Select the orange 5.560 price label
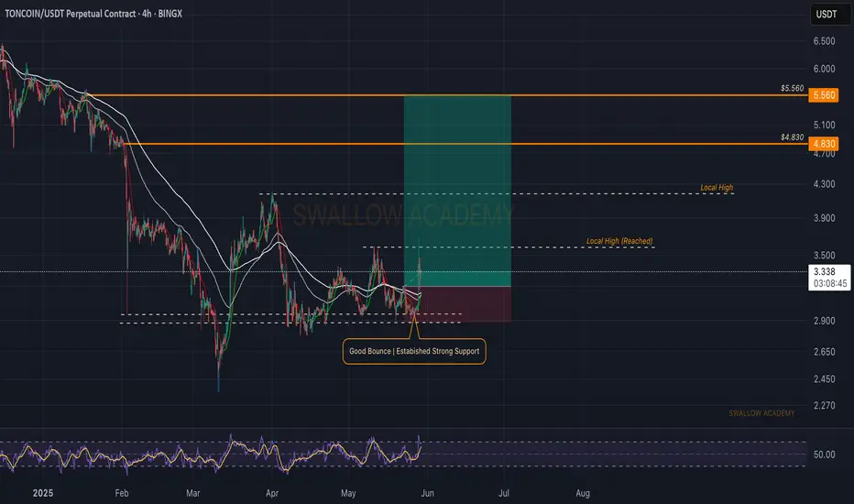This screenshot has width=854, height=504. click(824, 95)
